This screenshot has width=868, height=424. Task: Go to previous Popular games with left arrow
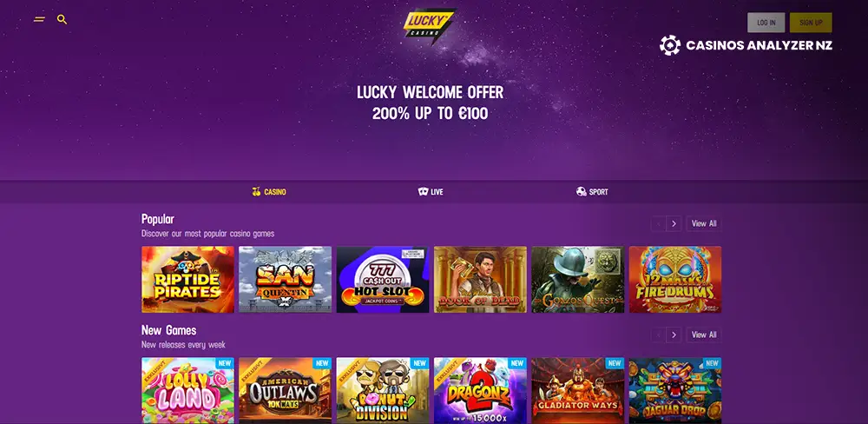[659, 224]
